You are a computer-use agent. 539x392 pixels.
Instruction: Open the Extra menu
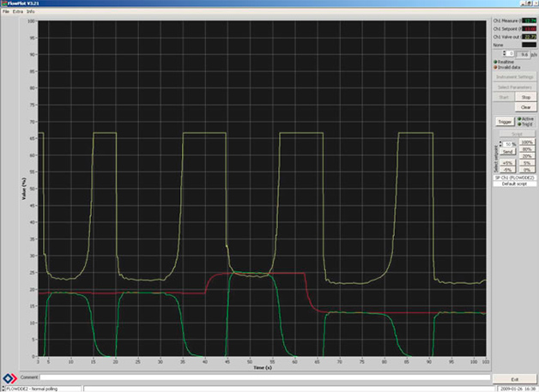[x=17, y=11]
